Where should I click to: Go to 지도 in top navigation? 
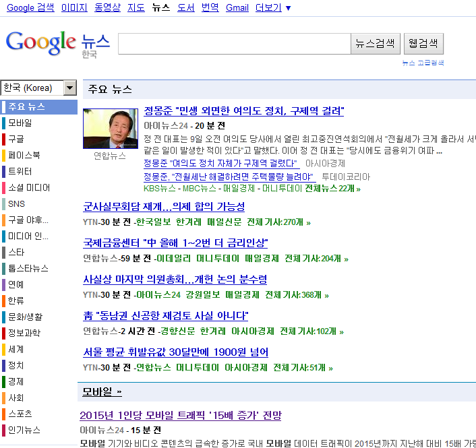point(136,7)
